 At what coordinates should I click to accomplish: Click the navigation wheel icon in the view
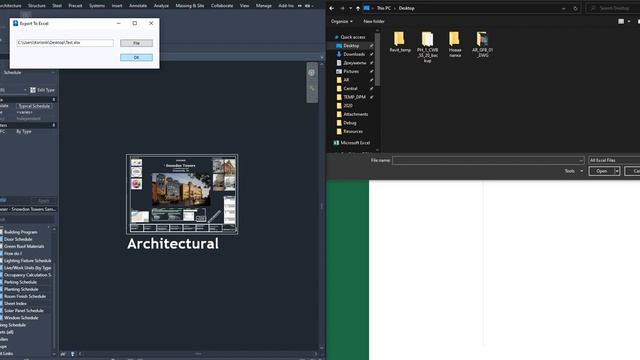[x=312, y=73]
